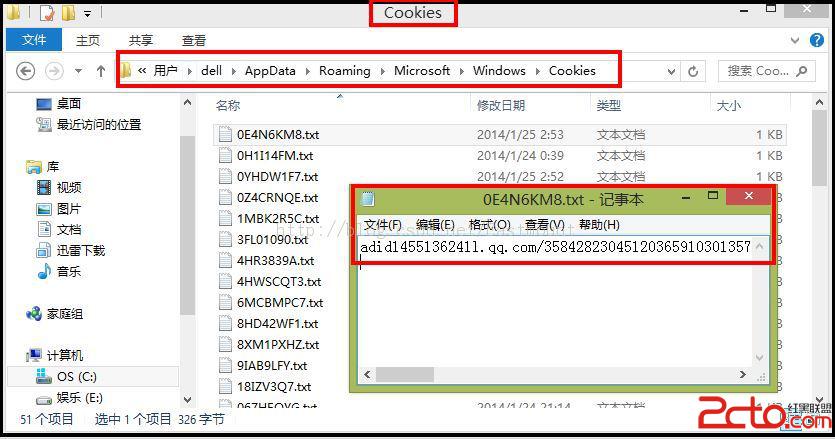
Task: Sort by 类型 column header
Action: pyautogui.click(x=609, y=105)
